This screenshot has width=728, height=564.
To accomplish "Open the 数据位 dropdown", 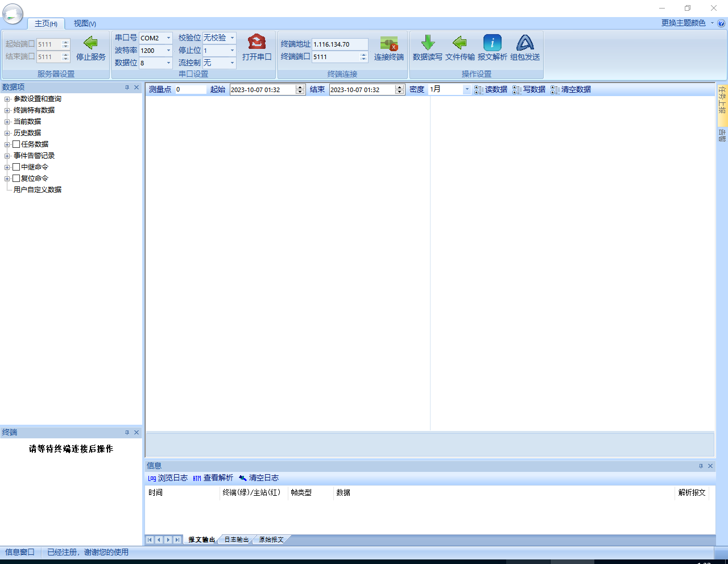I will click(x=168, y=63).
